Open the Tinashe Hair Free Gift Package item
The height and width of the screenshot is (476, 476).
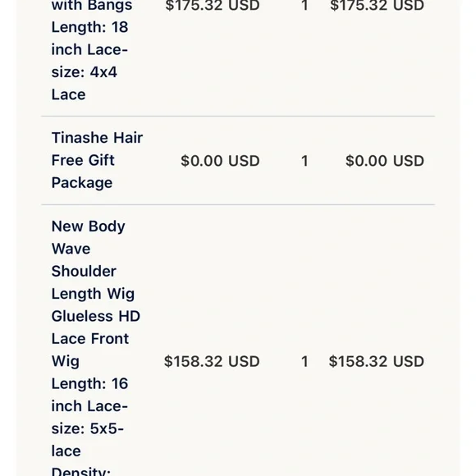97,160
